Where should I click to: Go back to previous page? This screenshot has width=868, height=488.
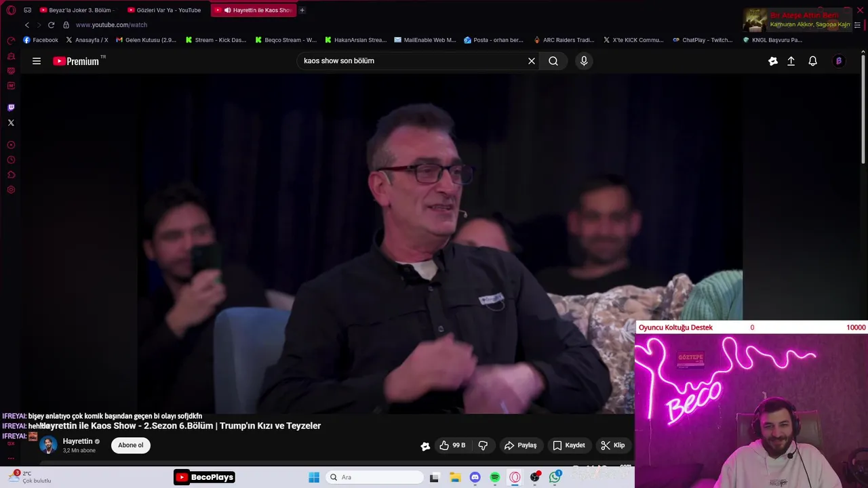click(27, 25)
